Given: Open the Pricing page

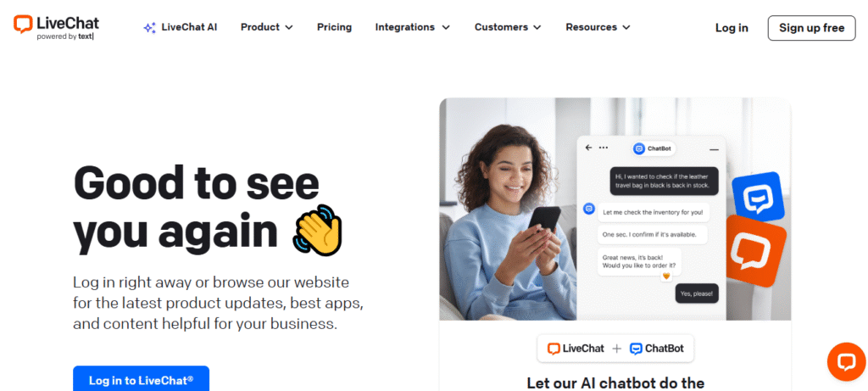Looking at the screenshot, I should click(334, 27).
